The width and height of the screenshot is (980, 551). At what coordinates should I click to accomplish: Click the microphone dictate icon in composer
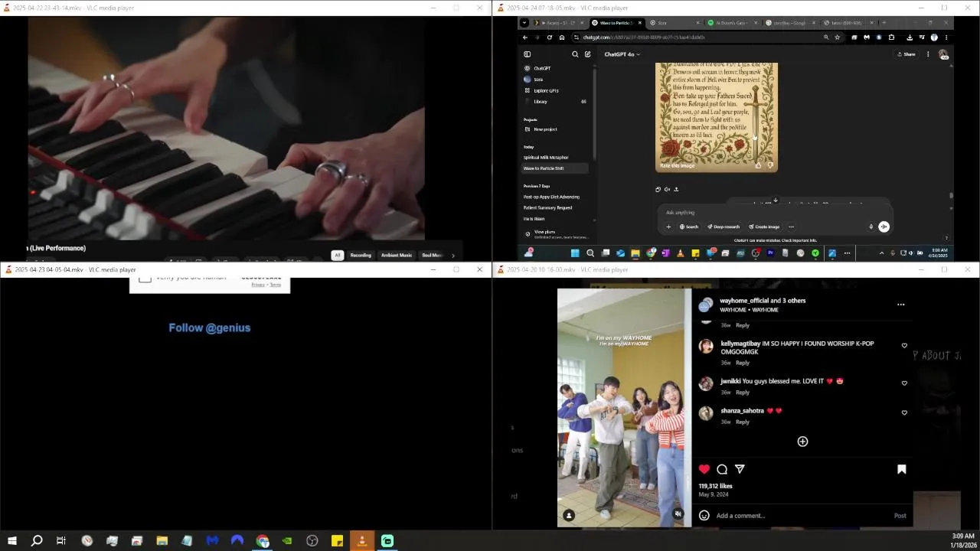tap(871, 227)
